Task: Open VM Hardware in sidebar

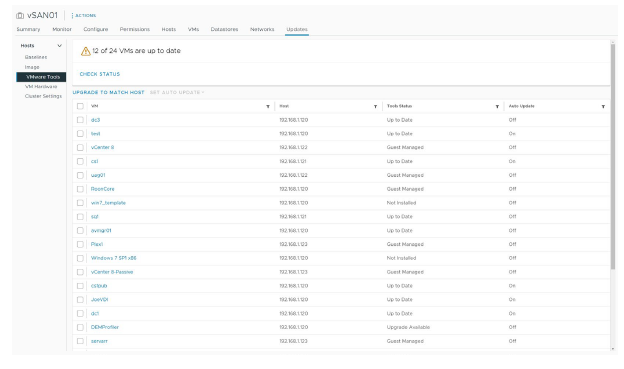Action: [x=41, y=86]
